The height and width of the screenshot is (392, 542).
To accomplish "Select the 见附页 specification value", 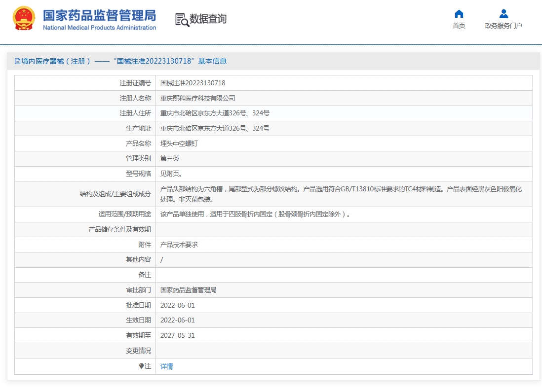I will pos(171,174).
